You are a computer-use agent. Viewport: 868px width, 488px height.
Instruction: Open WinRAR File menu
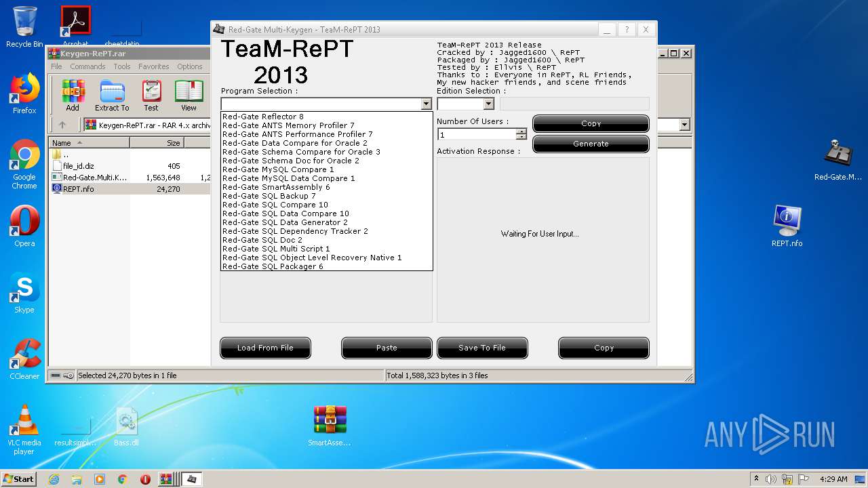(x=56, y=66)
